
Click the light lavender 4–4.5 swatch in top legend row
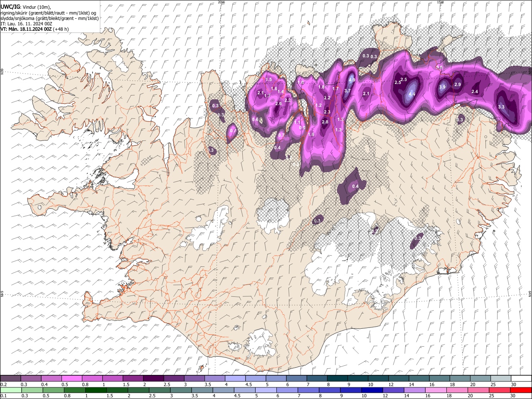tap(235, 378)
